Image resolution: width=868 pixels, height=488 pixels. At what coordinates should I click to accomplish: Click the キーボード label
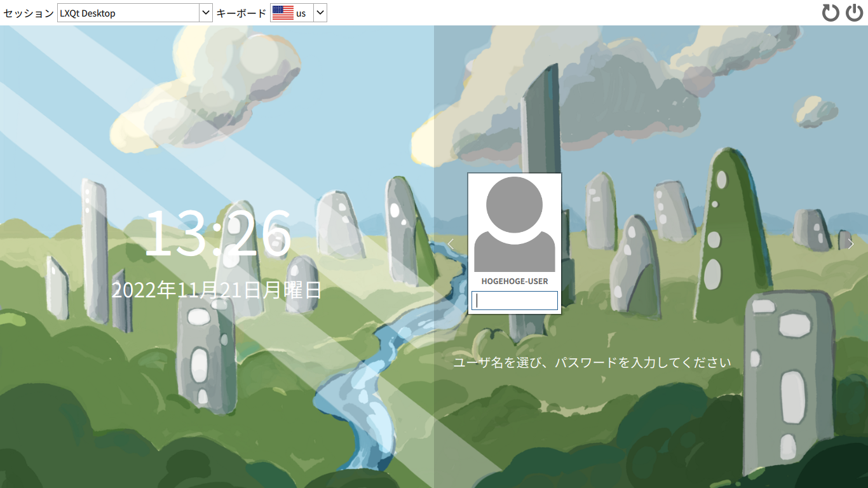[x=241, y=13]
